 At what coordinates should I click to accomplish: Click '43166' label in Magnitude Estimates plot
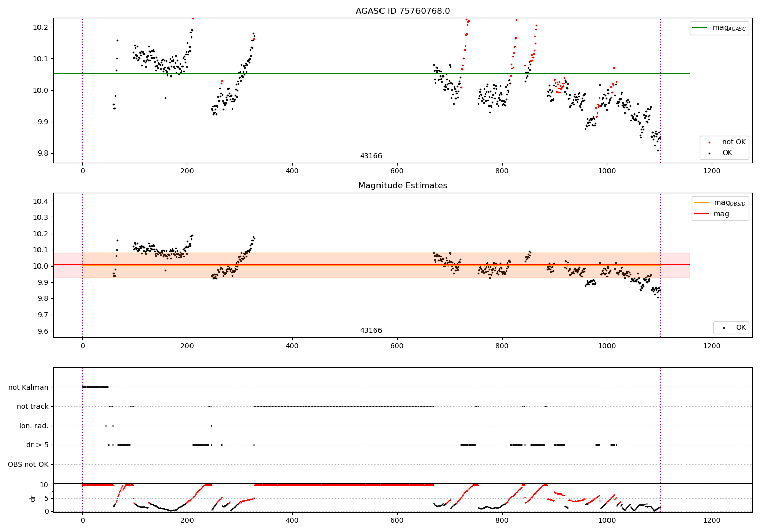coord(371,331)
